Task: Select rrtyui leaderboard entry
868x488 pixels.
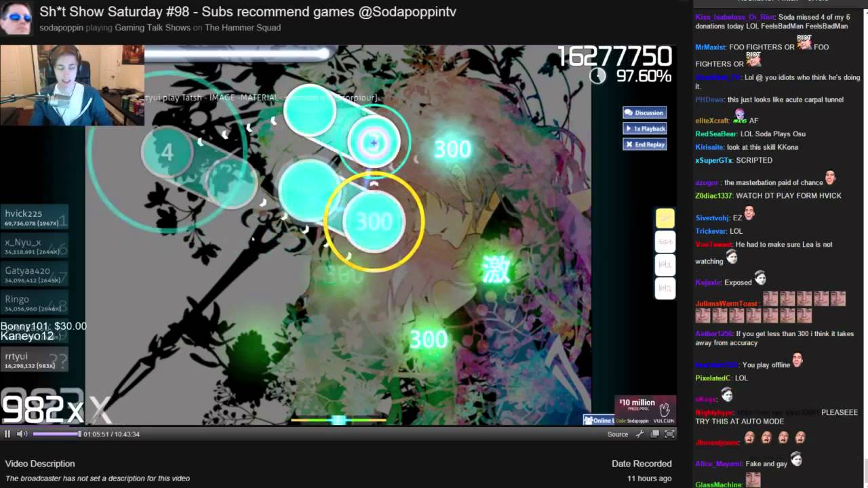Action: 34,360
